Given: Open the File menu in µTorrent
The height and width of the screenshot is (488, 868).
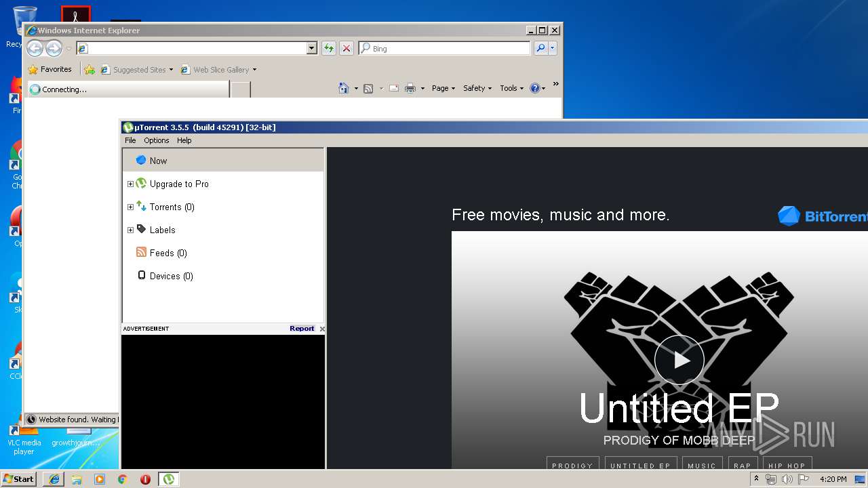Looking at the screenshot, I should pyautogui.click(x=130, y=140).
